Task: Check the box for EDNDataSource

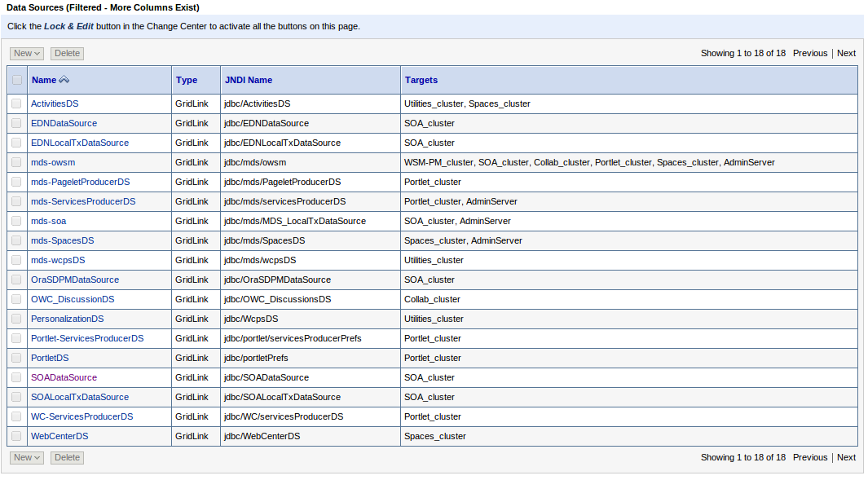Action: pyautogui.click(x=16, y=123)
